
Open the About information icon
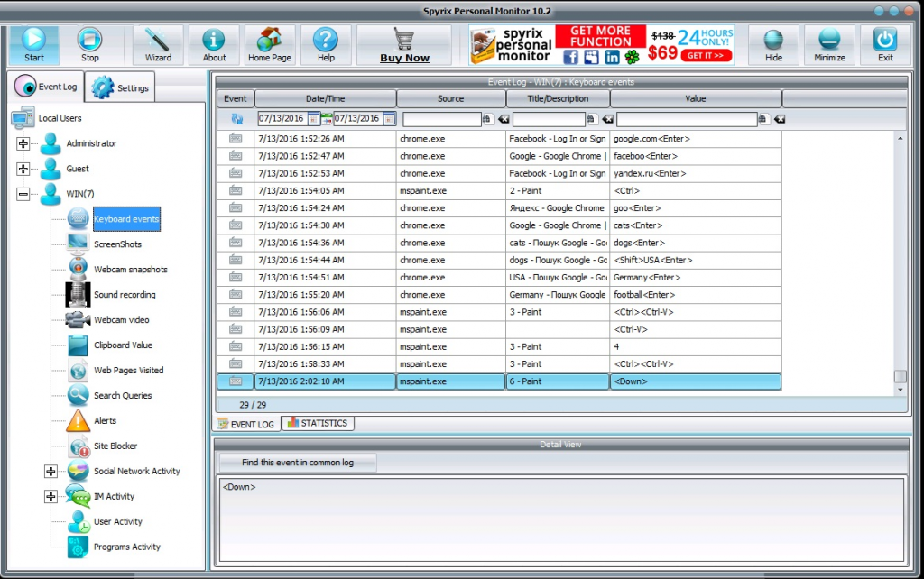point(214,44)
